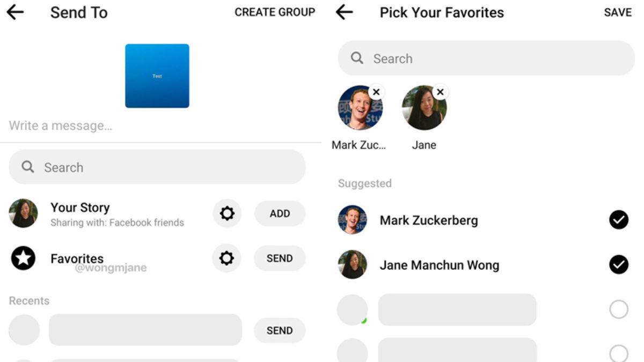The image size is (644, 362).
Task: Tap the Favorites star icon
Action: click(23, 258)
